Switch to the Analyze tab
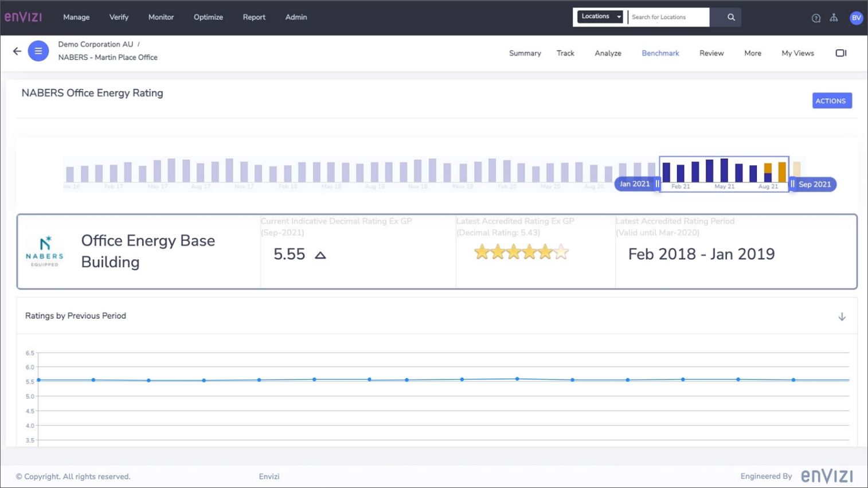Viewport: 868px width, 488px height. click(x=608, y=53)
